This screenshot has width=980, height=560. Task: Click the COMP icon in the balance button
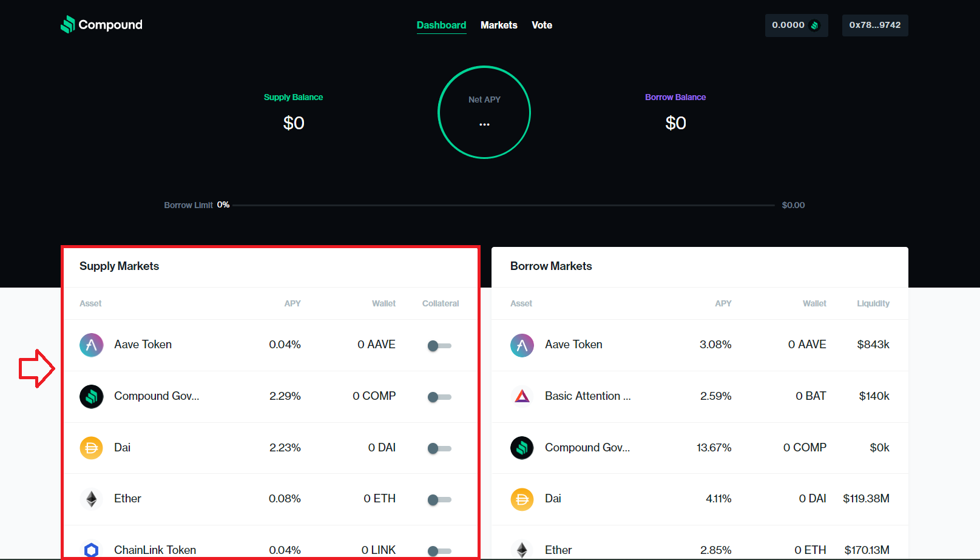pyautogui.click(x=815, y=25)
